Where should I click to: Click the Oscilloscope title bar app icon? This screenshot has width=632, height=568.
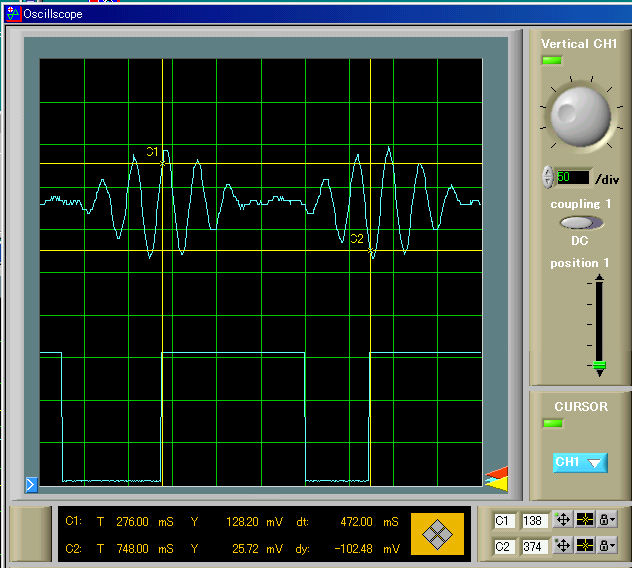pyautogui.click(x=13, y=14)
